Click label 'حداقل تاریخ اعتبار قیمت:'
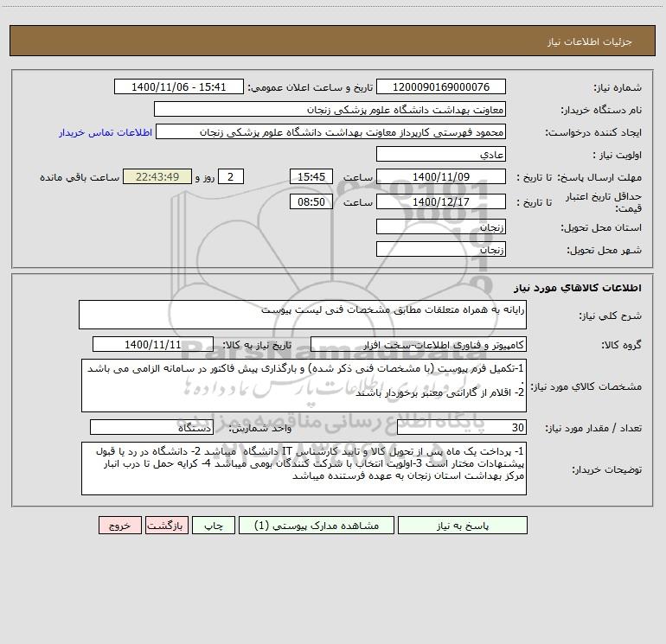Viewport: 666px width, 644px height. [x=604, y=202]
